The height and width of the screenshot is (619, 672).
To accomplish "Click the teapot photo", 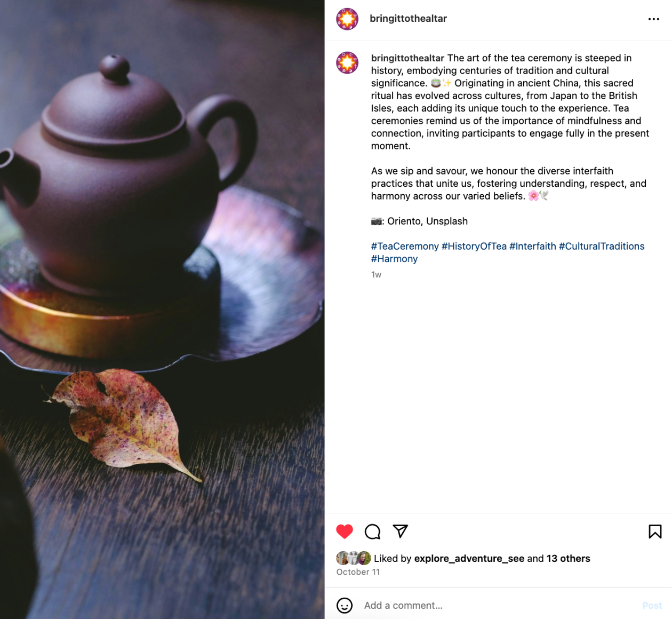I will click(162, 309).
